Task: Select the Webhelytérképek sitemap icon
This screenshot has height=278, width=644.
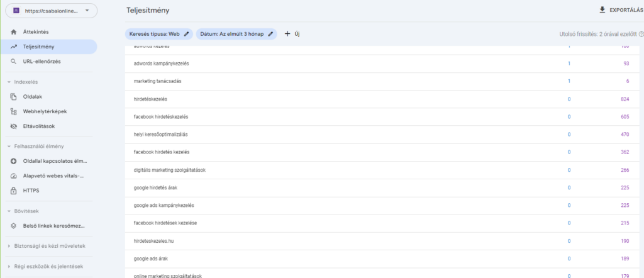Action: point(14,111)
